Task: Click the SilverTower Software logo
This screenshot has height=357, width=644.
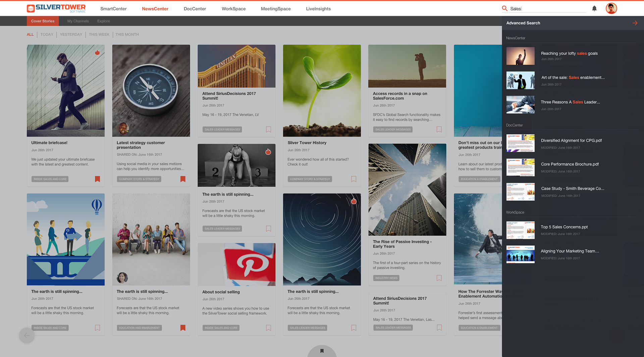Action: [x=56, y=8]
